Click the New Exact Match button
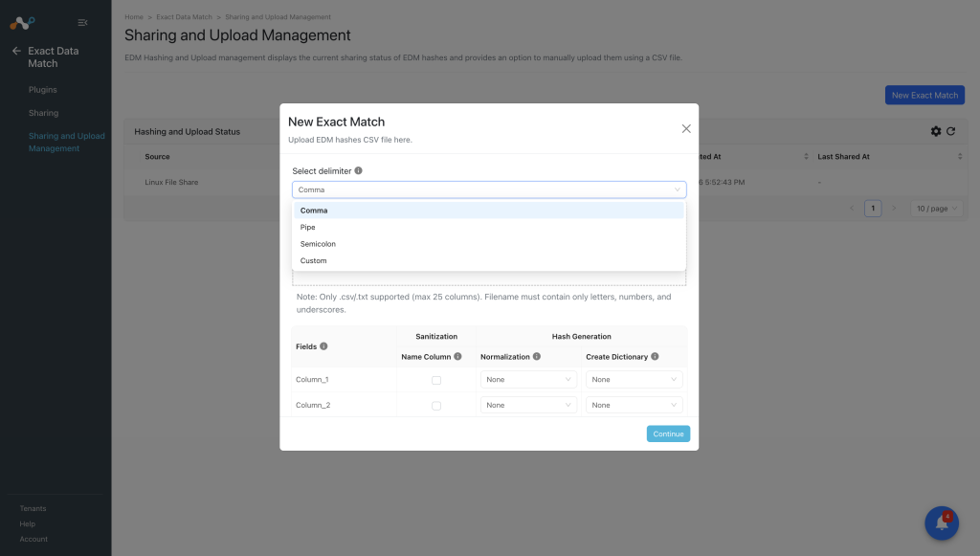 point(924,95)
